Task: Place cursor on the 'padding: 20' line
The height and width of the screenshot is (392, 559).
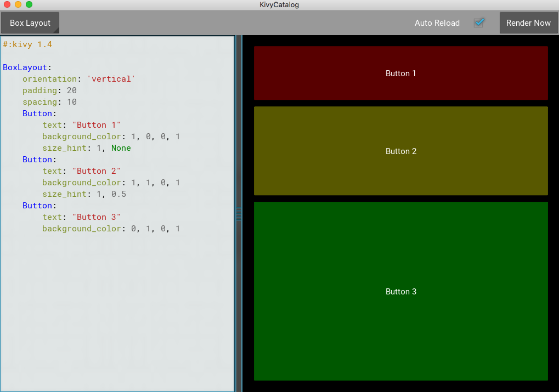Action: pyautogui.click(x=49, y=90)
